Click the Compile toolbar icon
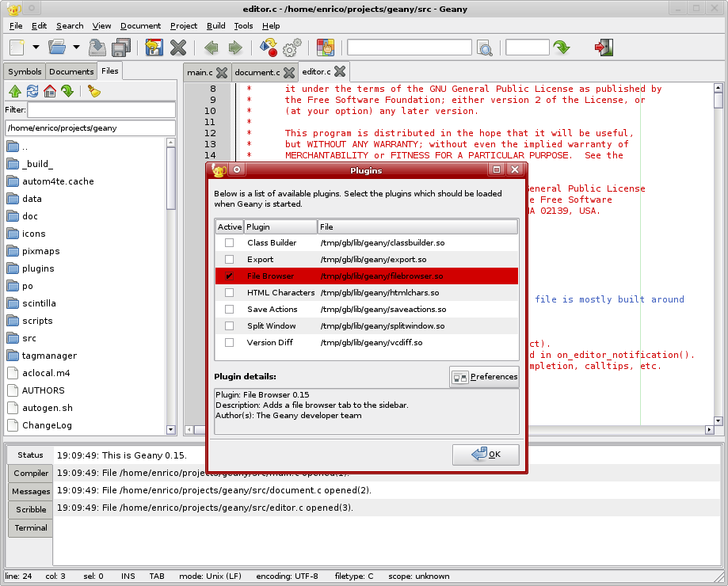 click(269, 48)
